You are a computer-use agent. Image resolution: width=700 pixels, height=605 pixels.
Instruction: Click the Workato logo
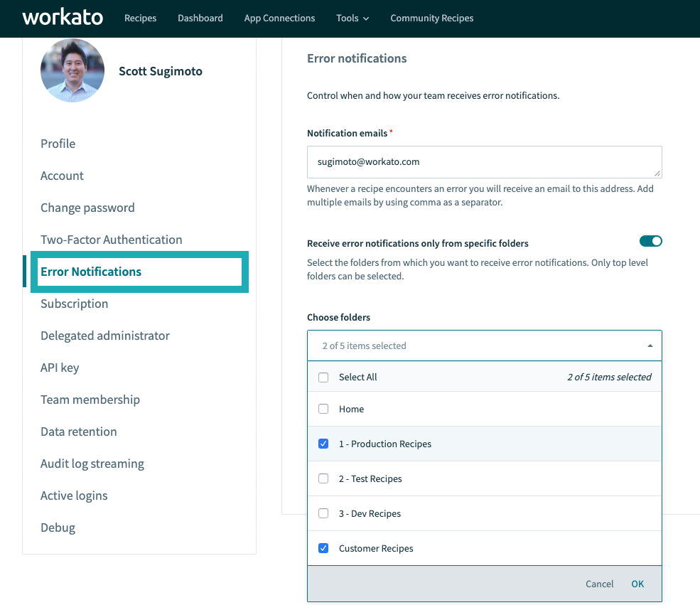[x=63, y=17]
